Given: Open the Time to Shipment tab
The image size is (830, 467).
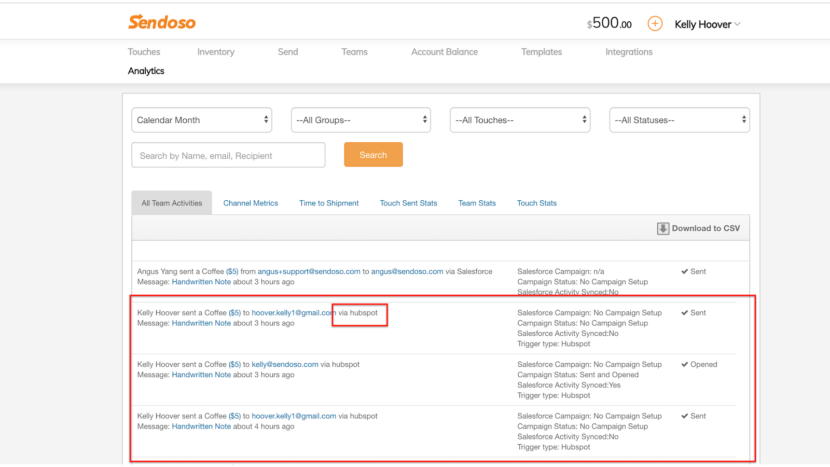Looking at the screenshot, I should [329, 203].
